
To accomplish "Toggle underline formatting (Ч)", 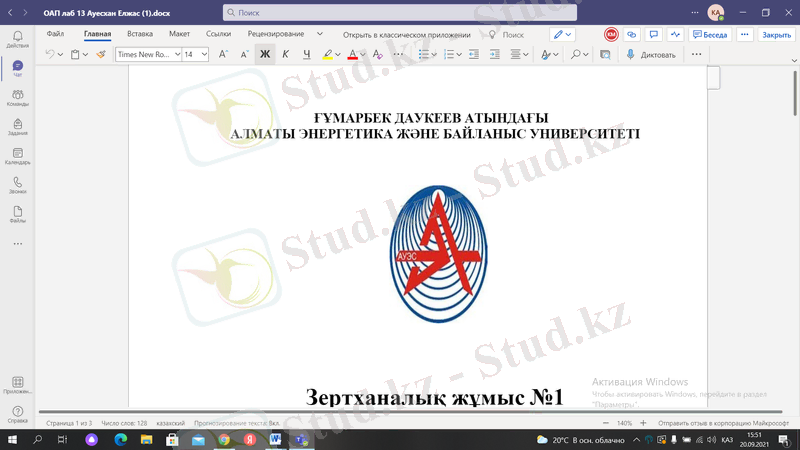I will click(x=306, y=55).
